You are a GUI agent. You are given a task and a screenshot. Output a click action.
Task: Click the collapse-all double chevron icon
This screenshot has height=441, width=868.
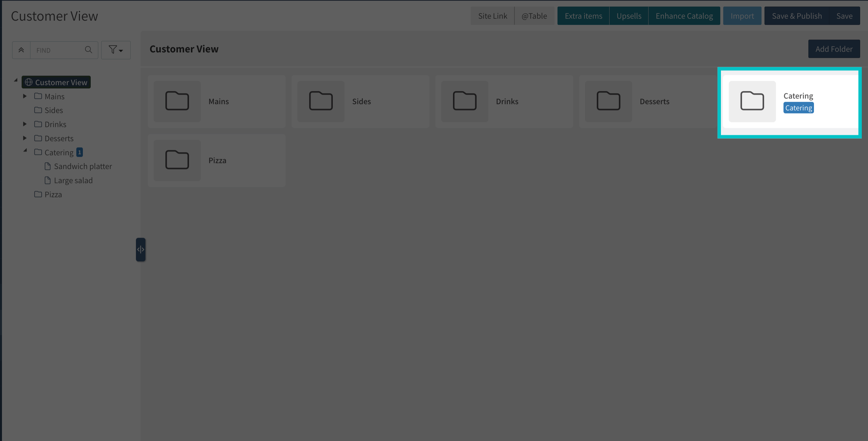click(21, 50)
